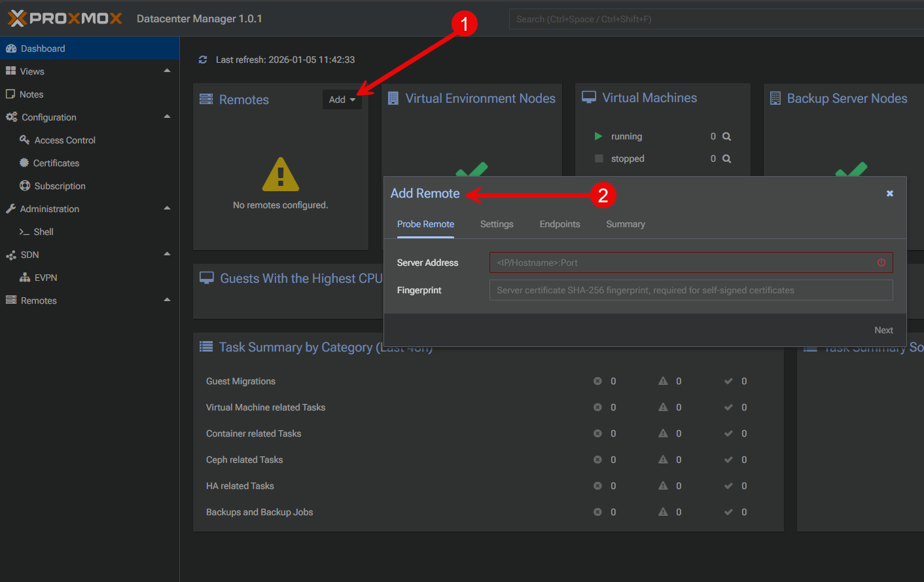Click the magnifier next to running VMs
The image size is (924, 582).
(x=726, y=136)
